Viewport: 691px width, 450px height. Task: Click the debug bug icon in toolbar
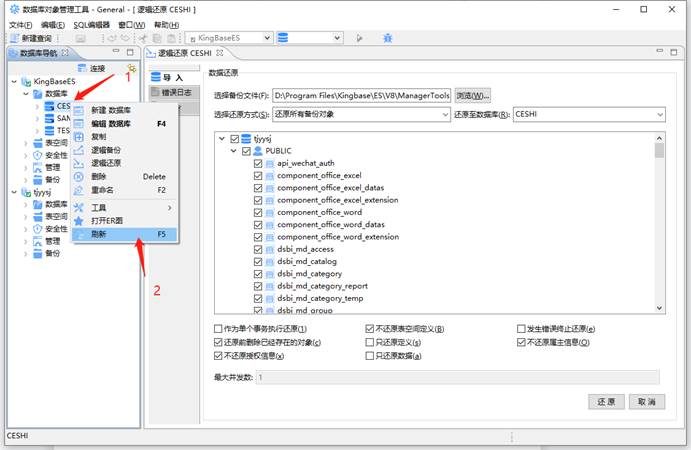click(x=387, y=38)
